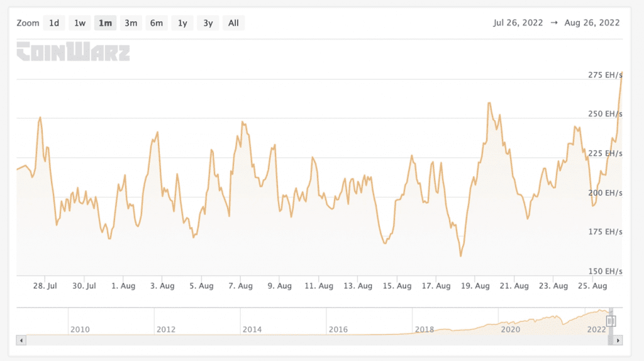Select the 6m zoom range button
Screen dimensions: 644x361
[x=156, y=23]
